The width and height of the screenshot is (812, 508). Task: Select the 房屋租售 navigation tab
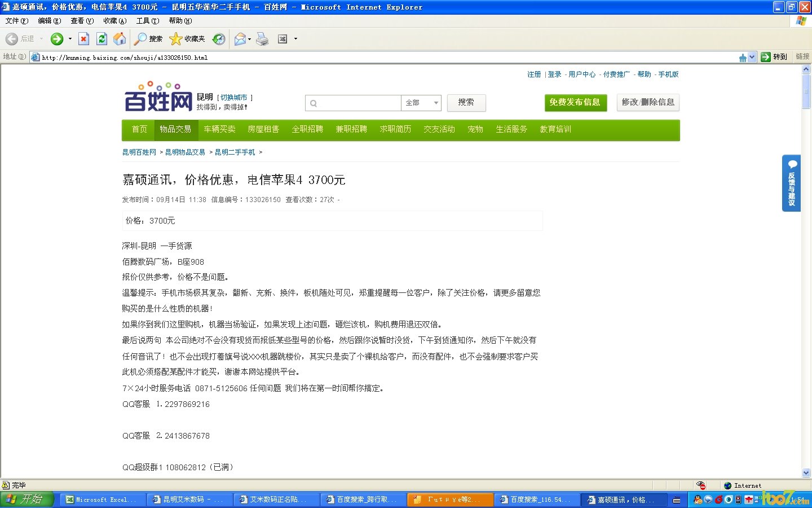coord(263,129)
